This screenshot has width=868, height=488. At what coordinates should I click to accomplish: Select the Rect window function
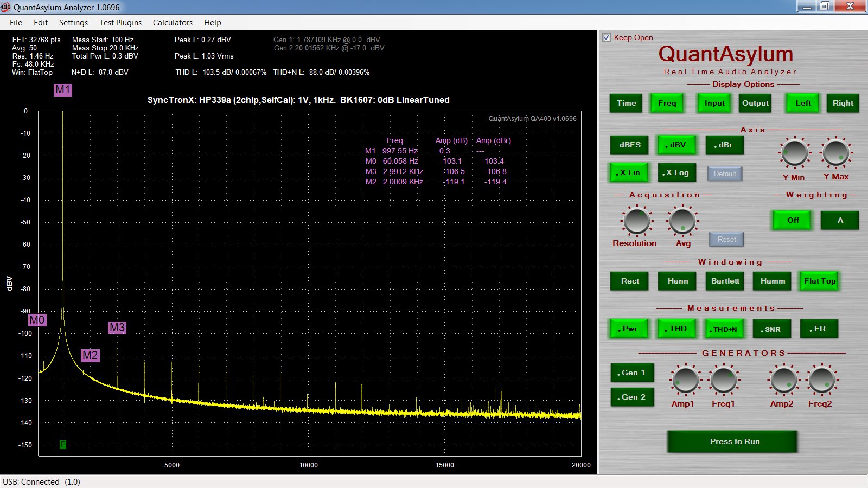(x=629, y=281)
